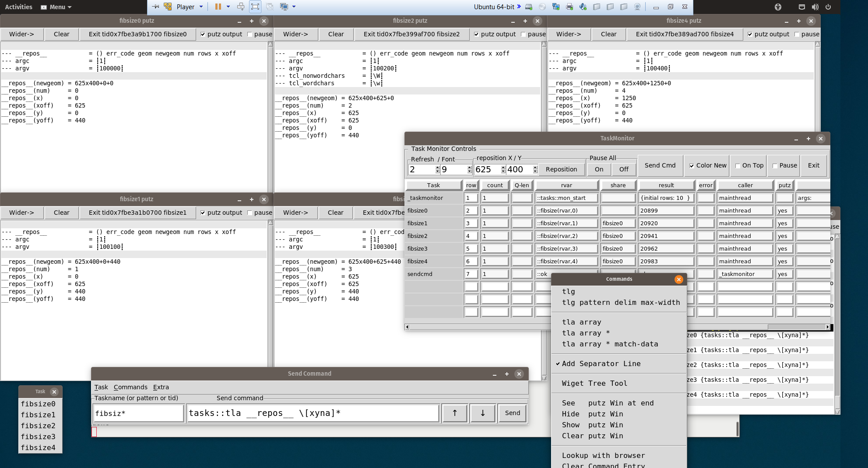Click the orange pause VM icon
This screenshot has width=868, height=468.
pos(218,7)
